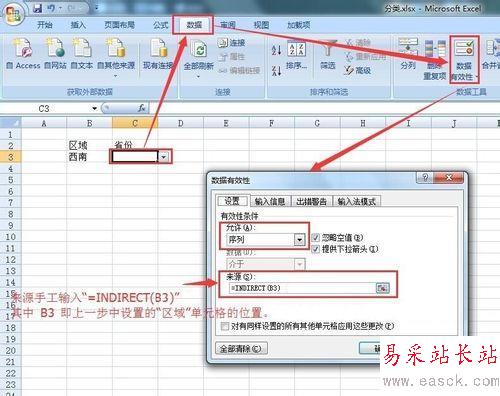Click Remove Duplicates (删除重复项)
The height and width of the screenshot is (396, 500).
(x=435, y=59)
